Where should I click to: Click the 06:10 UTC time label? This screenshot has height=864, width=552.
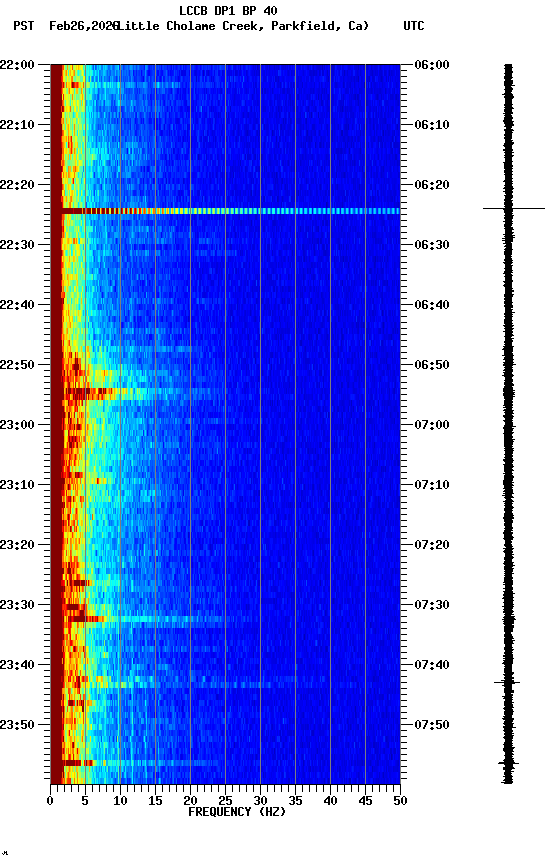432,125
